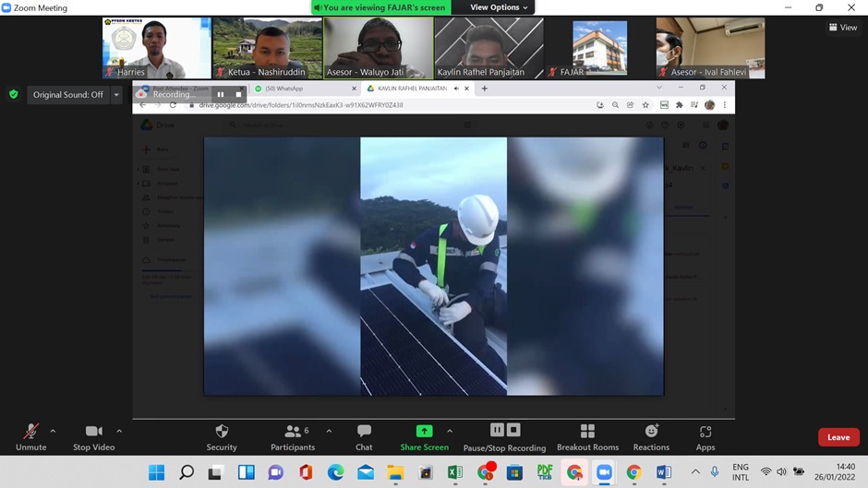The image size is (868, 488).
Task: Unmute the microphone
Action: click(x=30, y=432)
